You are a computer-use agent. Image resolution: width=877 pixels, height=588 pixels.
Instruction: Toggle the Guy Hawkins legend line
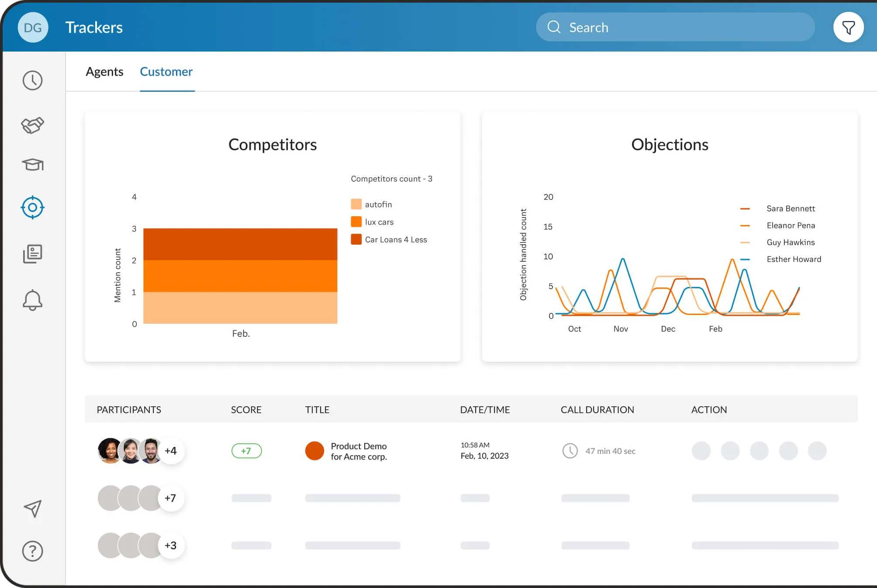(x=745, y=242)
